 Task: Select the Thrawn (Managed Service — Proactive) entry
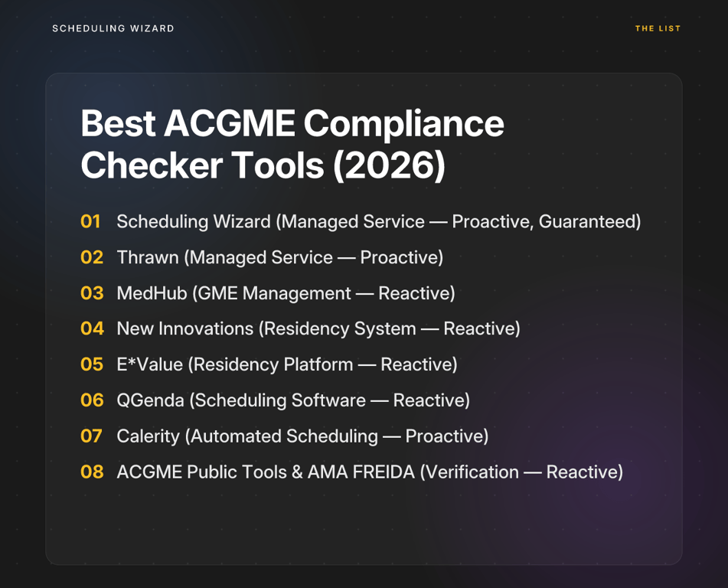[279, 257]
